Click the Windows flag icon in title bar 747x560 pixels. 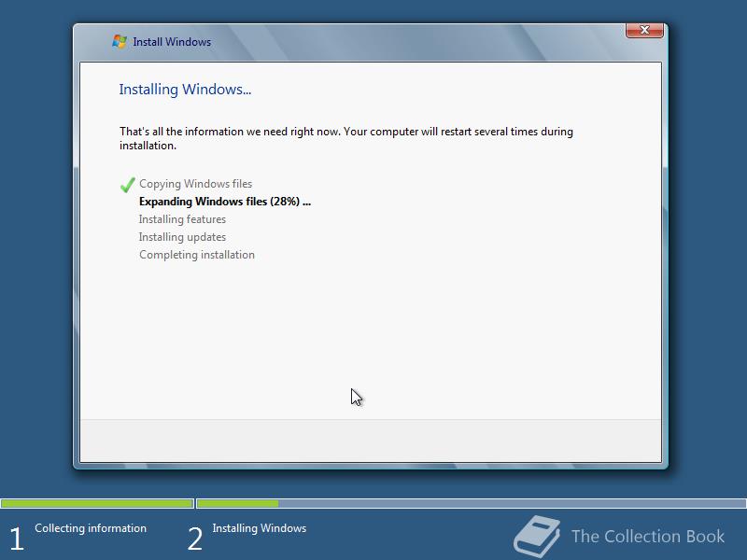tap(120, 41)
